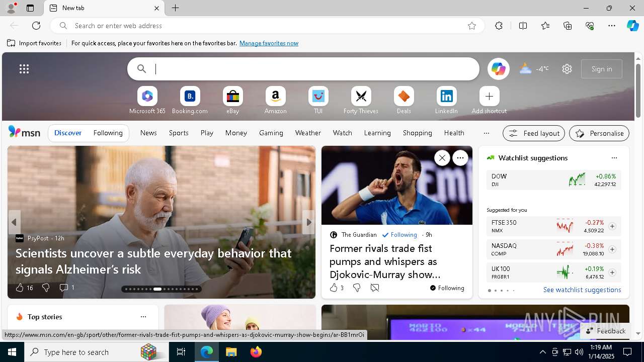Click Import favorites
Screen dimensions: 644x362
coord(34,43)
